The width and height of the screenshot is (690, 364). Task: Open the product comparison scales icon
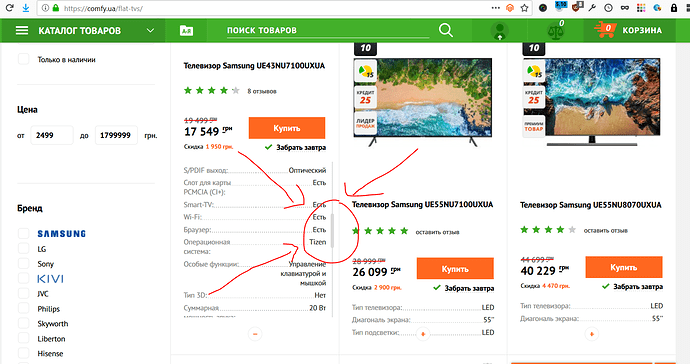click(555, 31)
